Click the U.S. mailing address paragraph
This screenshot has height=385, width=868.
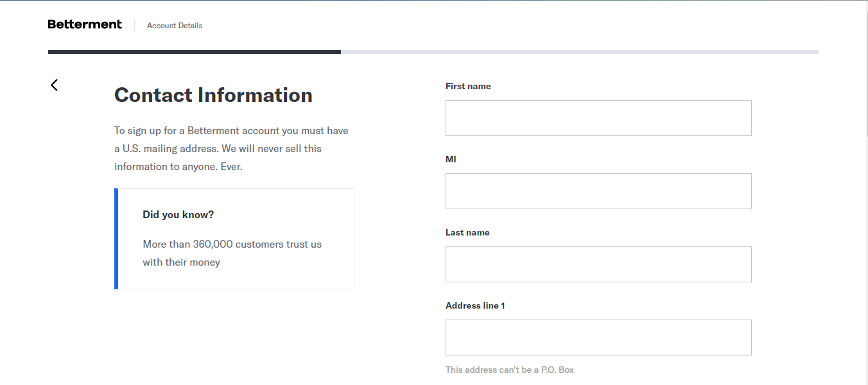click(231, 148)
